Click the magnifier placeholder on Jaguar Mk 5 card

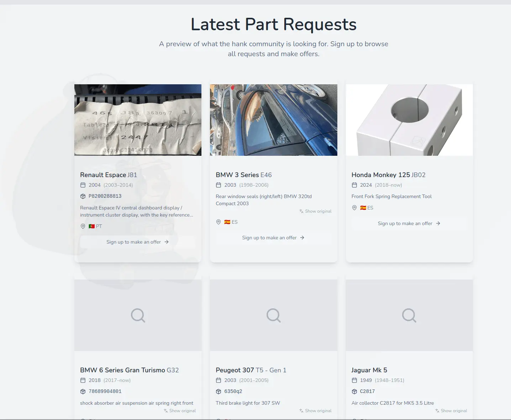tap(409, 315)
